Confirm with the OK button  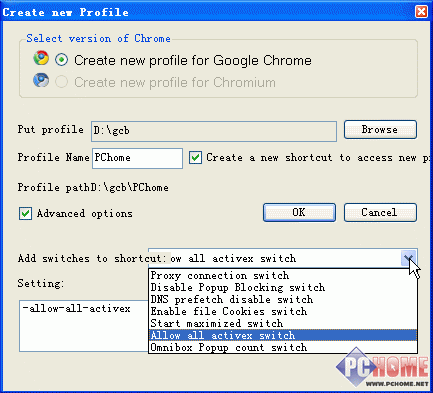(x=299, y=213)
